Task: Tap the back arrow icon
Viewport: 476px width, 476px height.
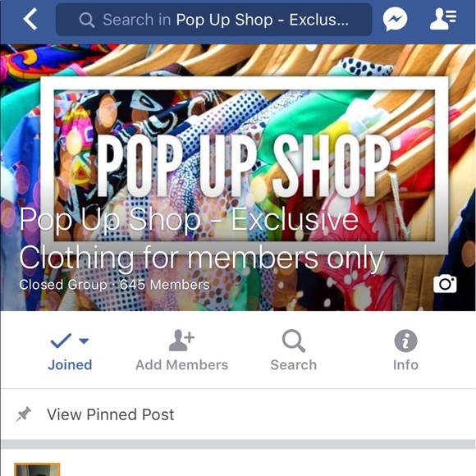Action: pyautogui.click(x=30, y=19)
